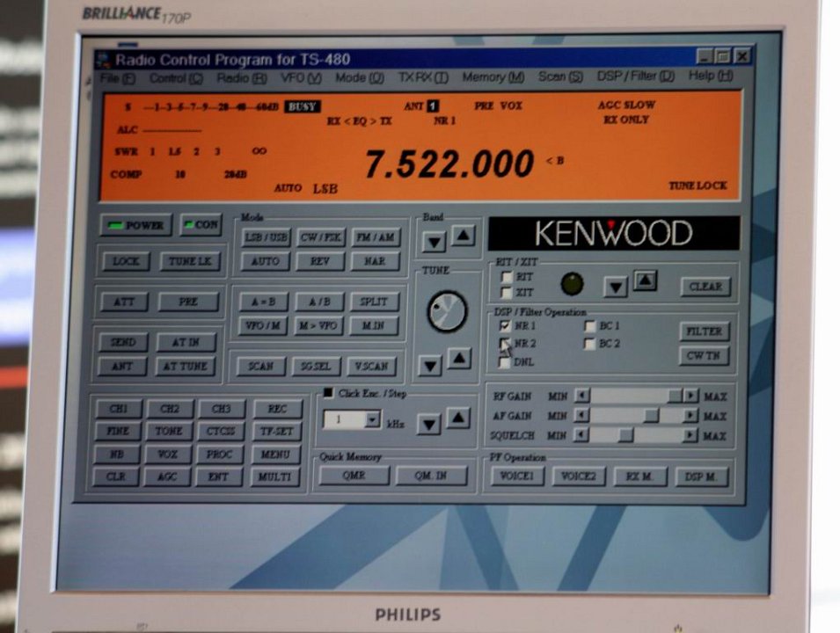This screenshot has height=633, width=840.
Task: Click the RF GAIN right arrow
Action: [x=691, y=396]
